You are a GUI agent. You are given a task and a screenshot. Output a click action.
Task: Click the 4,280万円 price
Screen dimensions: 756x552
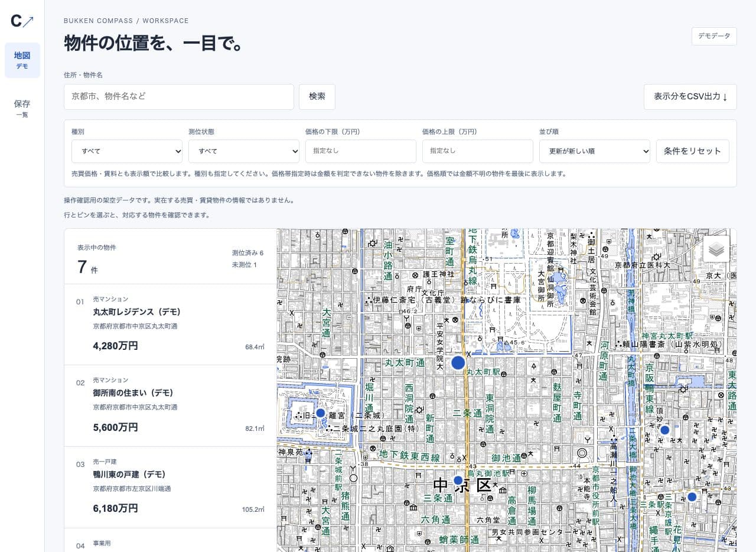click(115, 346)
